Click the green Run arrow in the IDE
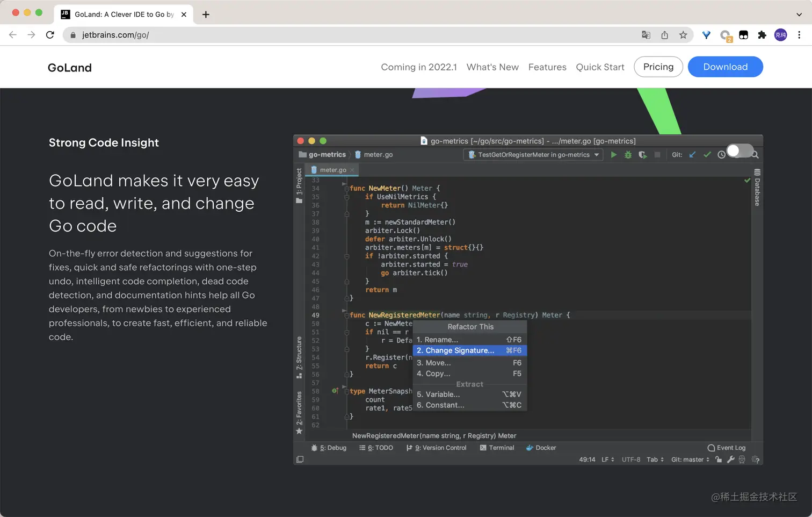Image resolution: width=812 pixels, height=517 pixels. click(614, 155)
